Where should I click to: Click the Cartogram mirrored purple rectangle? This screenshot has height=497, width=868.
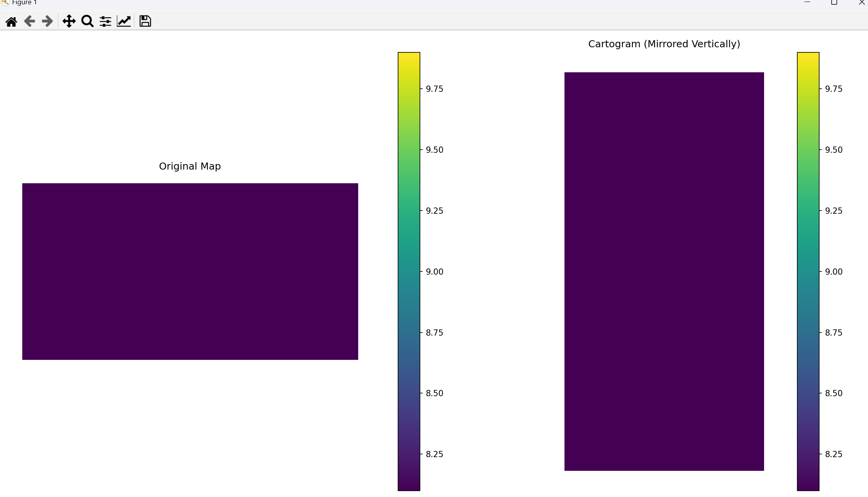pos(664,271)
